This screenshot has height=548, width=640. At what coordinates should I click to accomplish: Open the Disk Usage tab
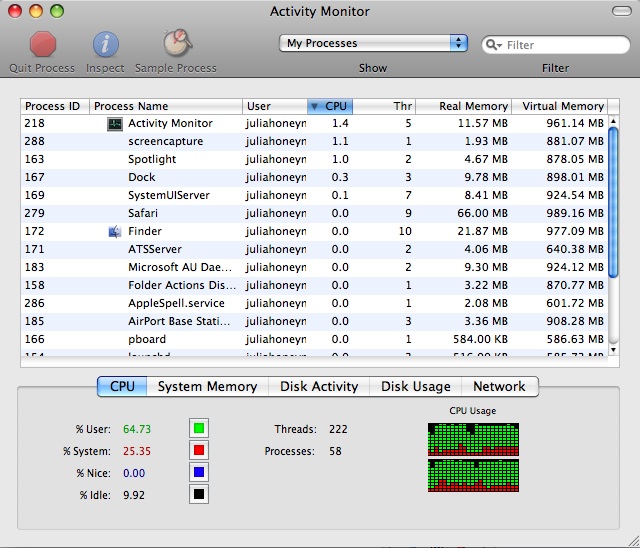pyautogui.click(x=416, y=386)
